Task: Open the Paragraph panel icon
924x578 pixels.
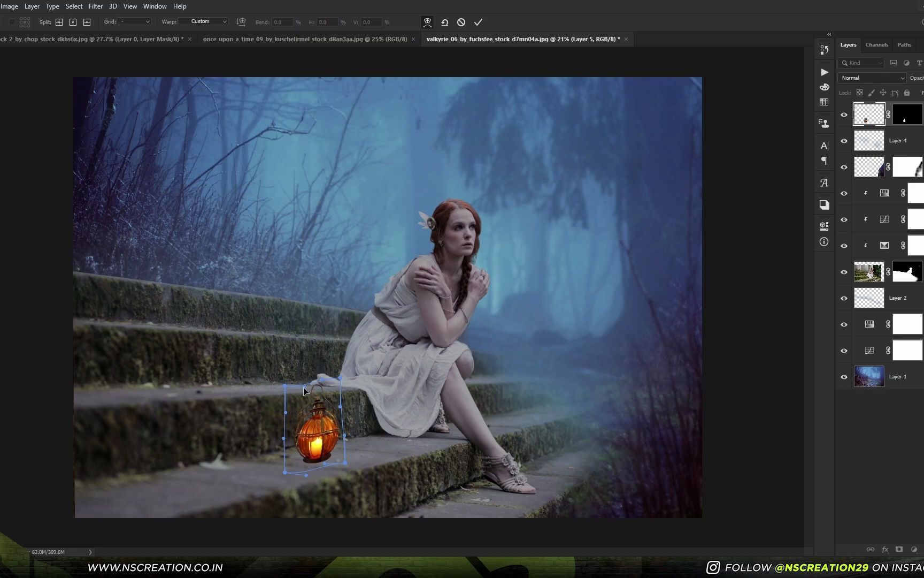Action: pos(824,161)
